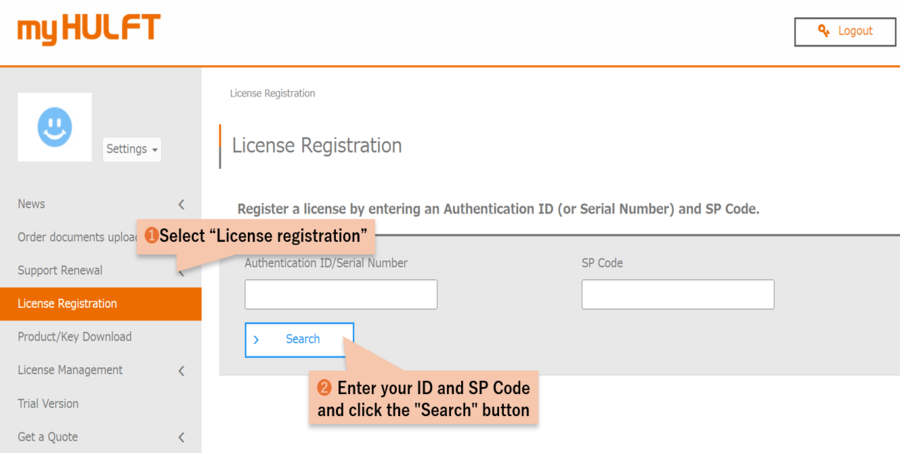
Task: Select License Registration in sidebar
Action: point(100,304)
